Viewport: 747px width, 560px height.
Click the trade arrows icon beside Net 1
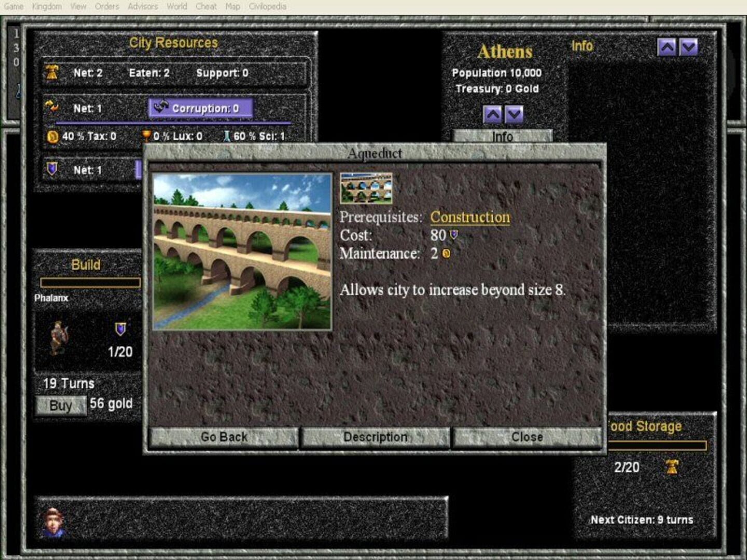[x=51, y=108]
